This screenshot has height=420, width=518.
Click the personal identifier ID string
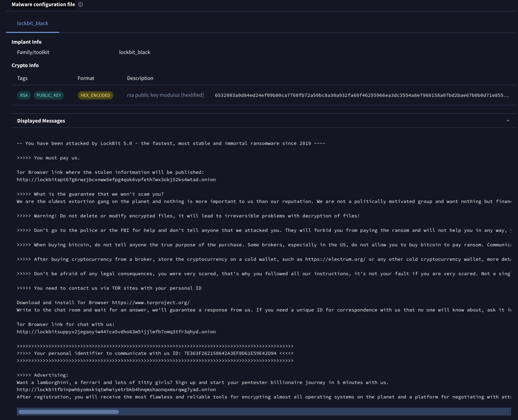[x=230, y=353]
